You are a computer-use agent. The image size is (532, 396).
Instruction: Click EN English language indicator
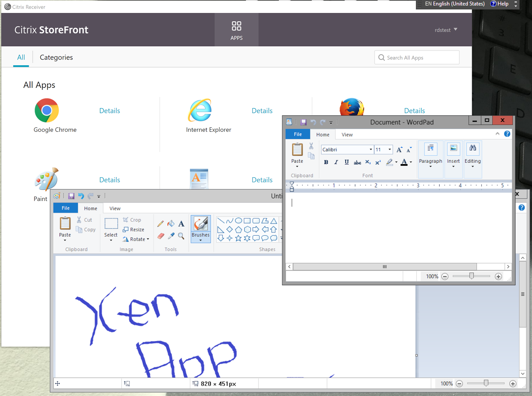455,4
